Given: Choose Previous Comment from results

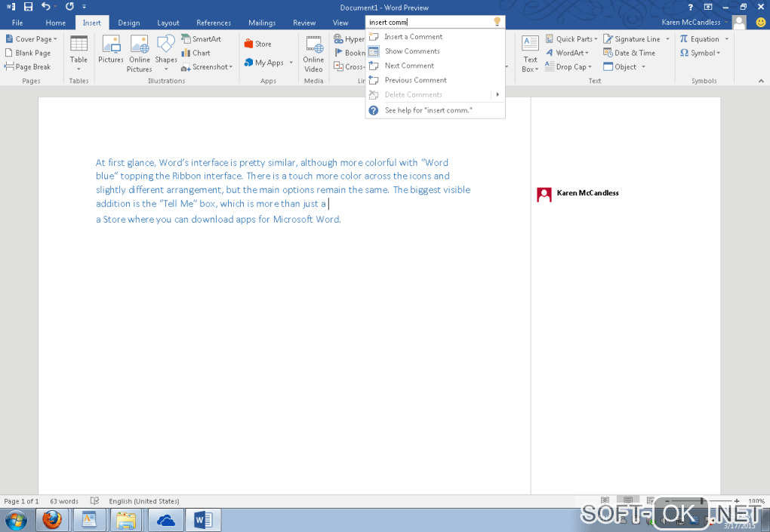Looking at the screenshot, I should 435,80.
